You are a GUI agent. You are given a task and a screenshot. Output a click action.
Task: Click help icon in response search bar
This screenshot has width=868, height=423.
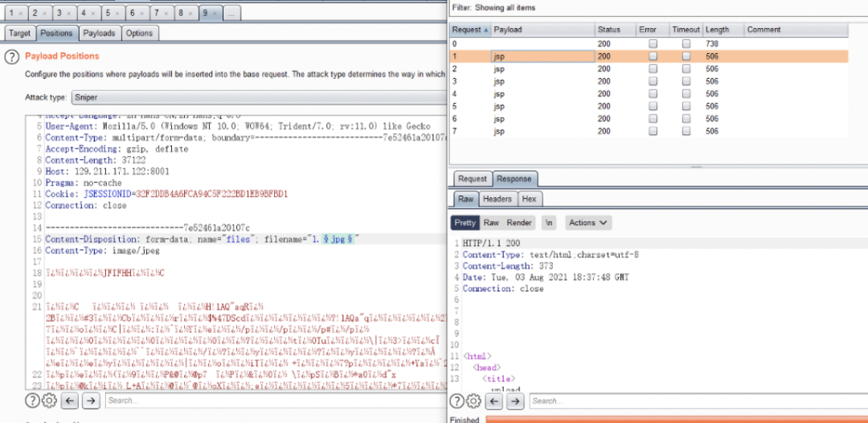pyautogui.click(x=457, y=401)
